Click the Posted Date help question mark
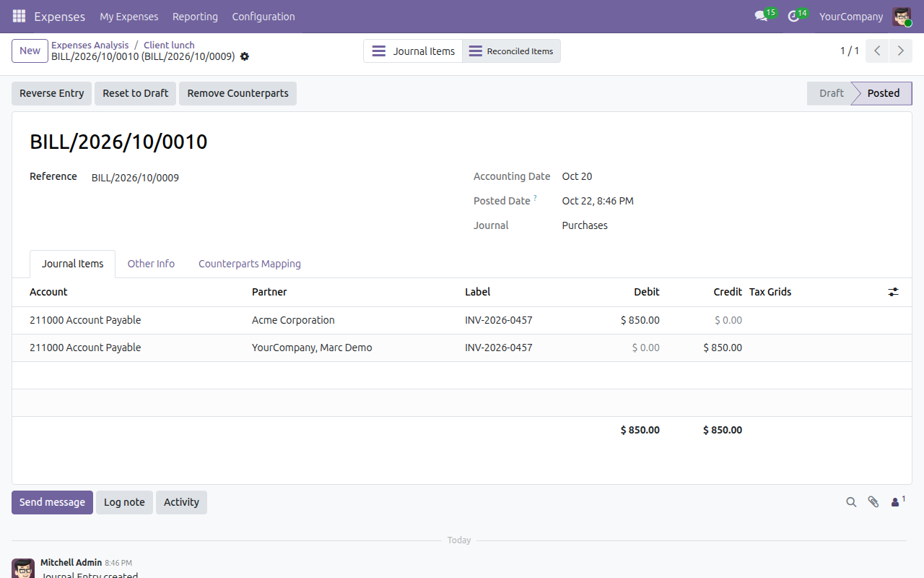This screenshot has width=924, height=578. (x=535, y=198)
